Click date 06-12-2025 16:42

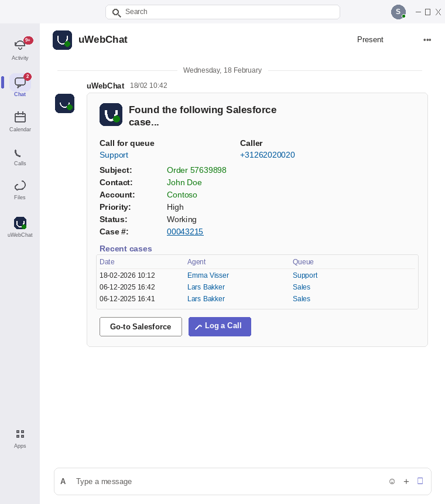click(x=127, y=287)
